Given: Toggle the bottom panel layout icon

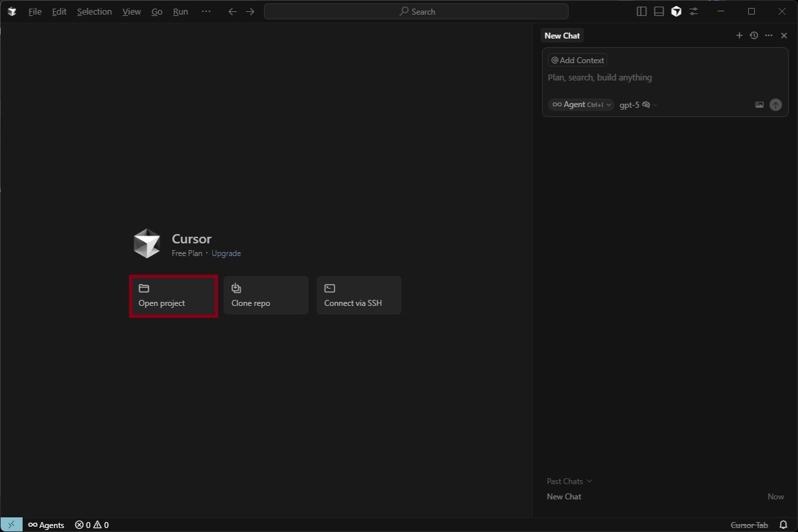Looking at the screenshot, I should click(x=659, y=11).
